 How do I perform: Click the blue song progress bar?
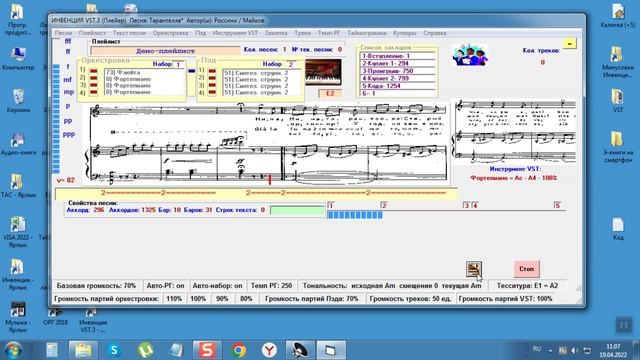355,215
